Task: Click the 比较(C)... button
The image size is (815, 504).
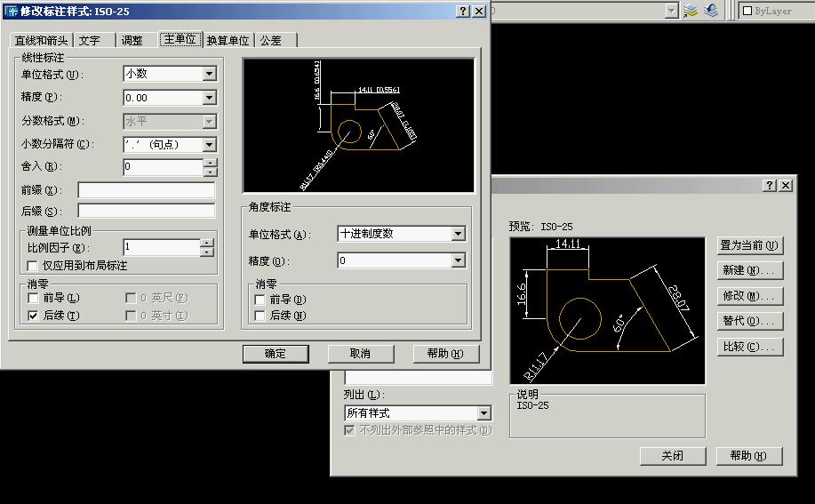Action: click(749, 347)
